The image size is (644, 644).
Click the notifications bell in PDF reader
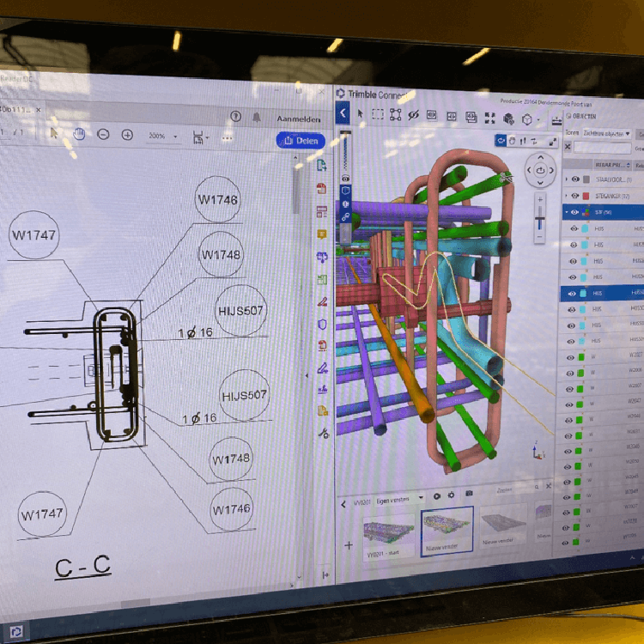(x=257, y=118)
